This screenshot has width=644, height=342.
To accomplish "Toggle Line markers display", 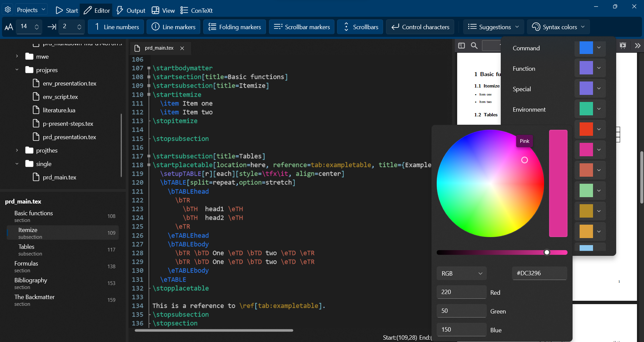I will (173, 27).
